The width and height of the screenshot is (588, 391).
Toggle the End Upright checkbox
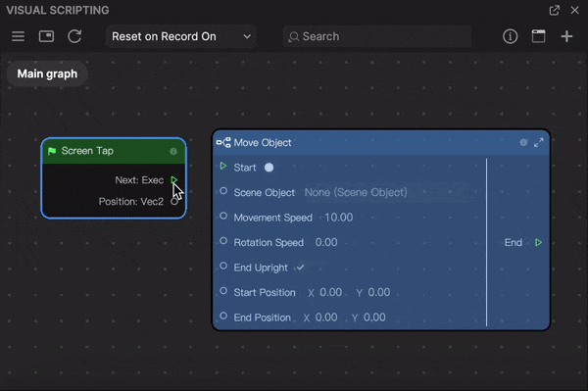click(301, 268)
